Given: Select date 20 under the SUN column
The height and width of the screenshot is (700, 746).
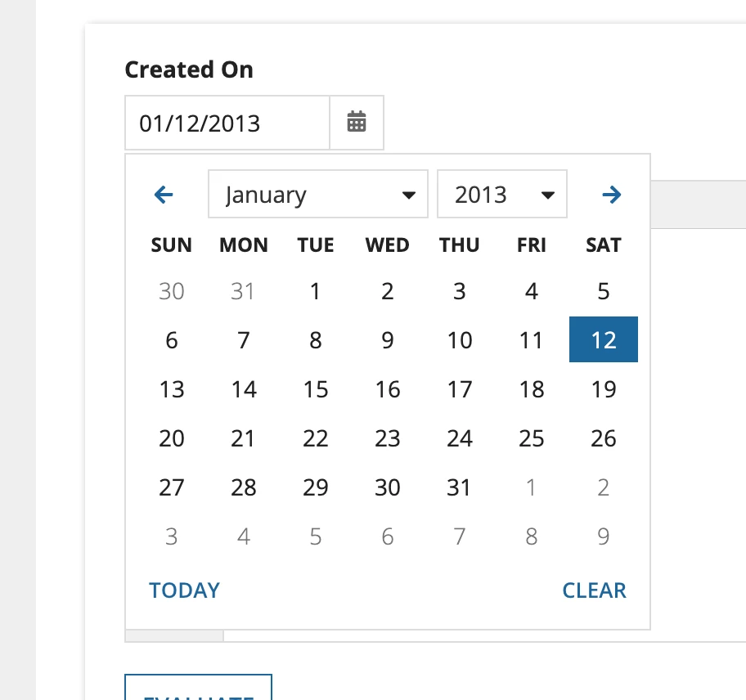Looking at the screenshot, I should click(171, 438).
